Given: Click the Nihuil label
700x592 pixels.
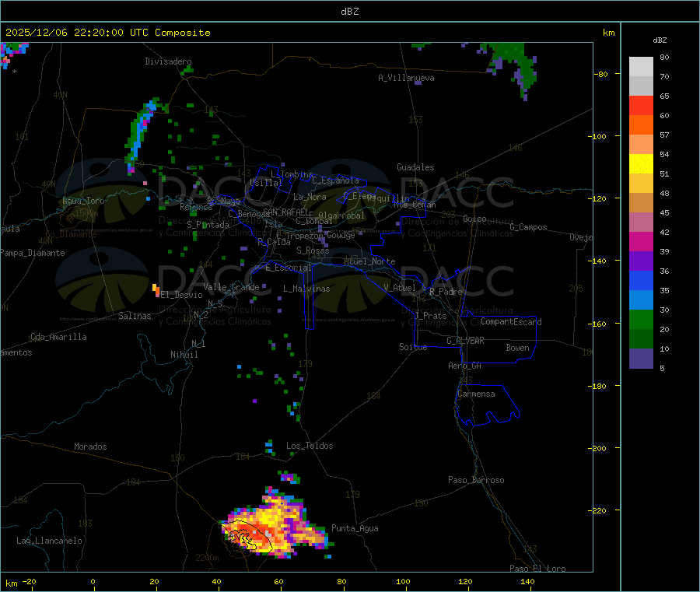Looking at the screenshot, I should 184,355.
